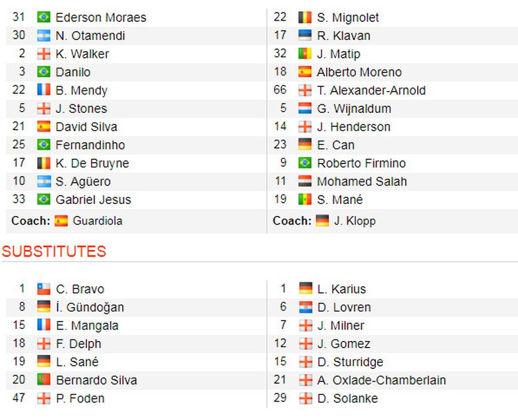Click the Estonia flag next to R. Klavan
This screenshot has width=518, height=420.
click(305, 36)
